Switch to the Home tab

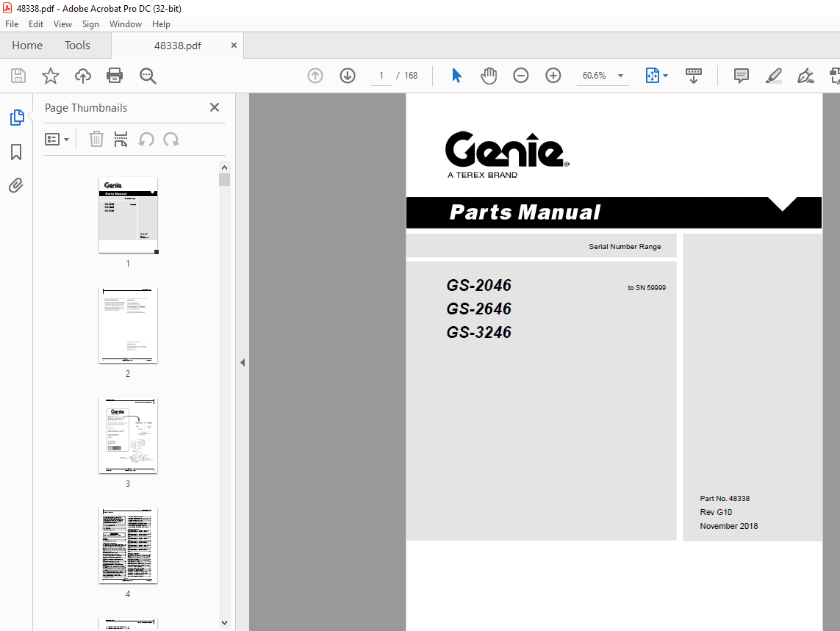pyautogui.click(x=27, y=46)
